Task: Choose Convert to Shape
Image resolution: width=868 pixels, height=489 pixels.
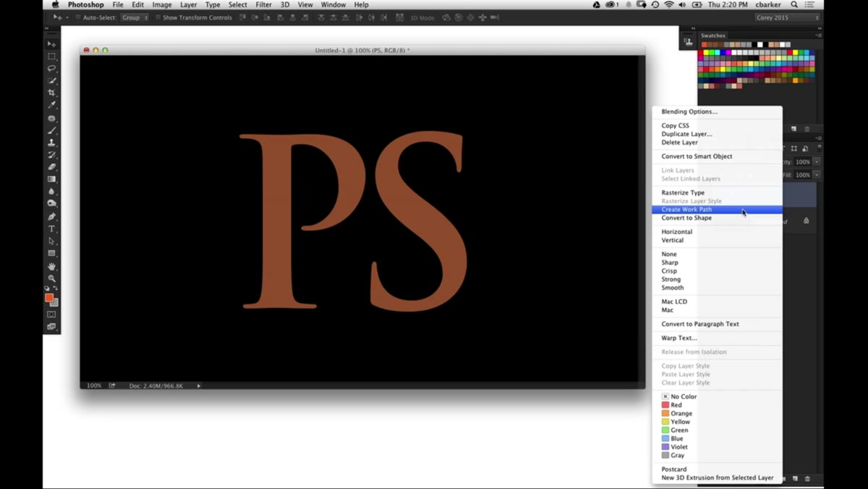Action: 717,218
